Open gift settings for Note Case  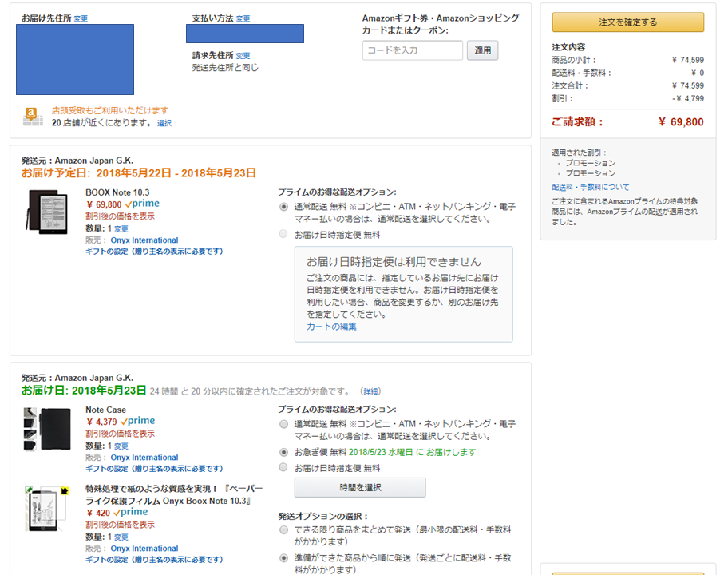154,469
